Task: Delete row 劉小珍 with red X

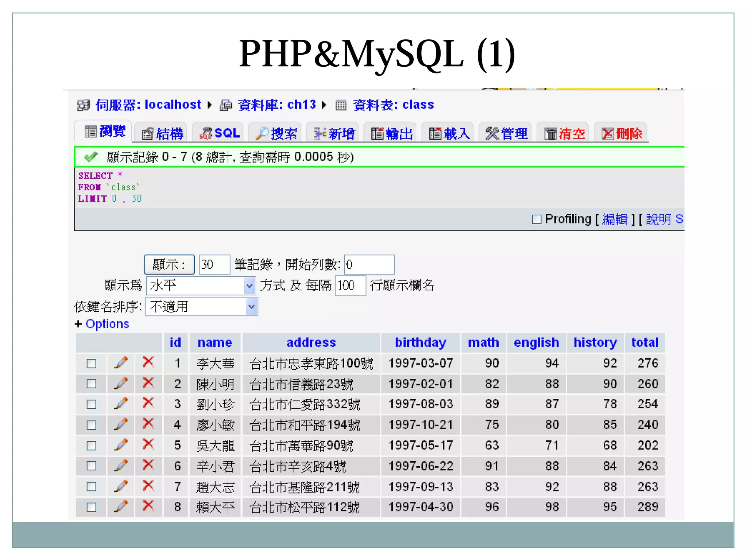Action: point(148,403)
